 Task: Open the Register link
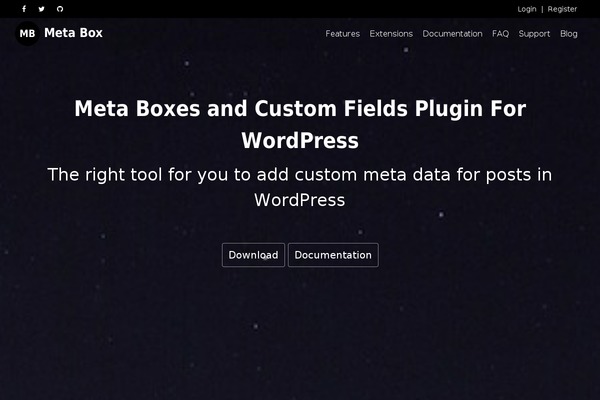click(562, 9)
